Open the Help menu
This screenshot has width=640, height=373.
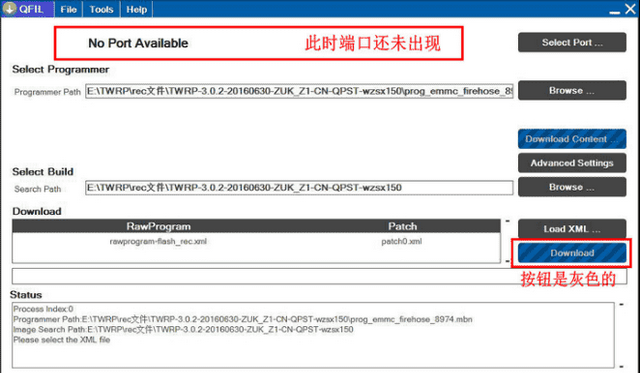point(136,9)
